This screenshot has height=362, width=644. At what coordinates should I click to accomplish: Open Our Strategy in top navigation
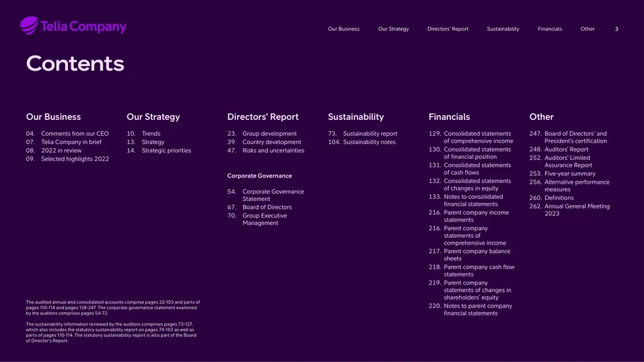click(393, 29)
